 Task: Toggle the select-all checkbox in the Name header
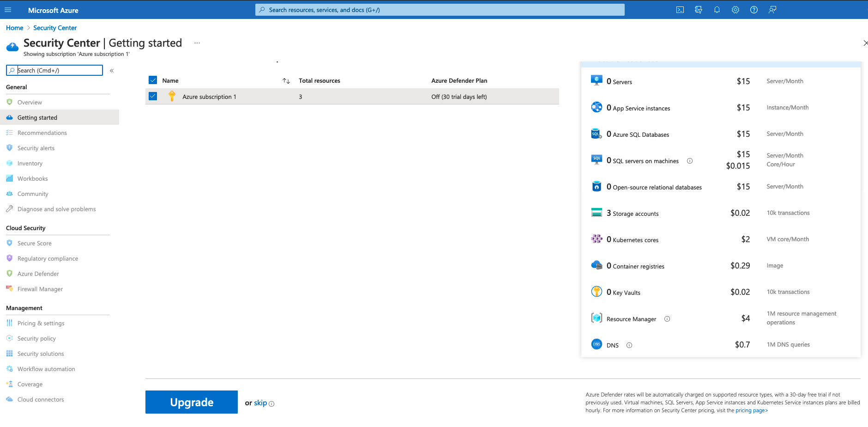tap(153, 80)
